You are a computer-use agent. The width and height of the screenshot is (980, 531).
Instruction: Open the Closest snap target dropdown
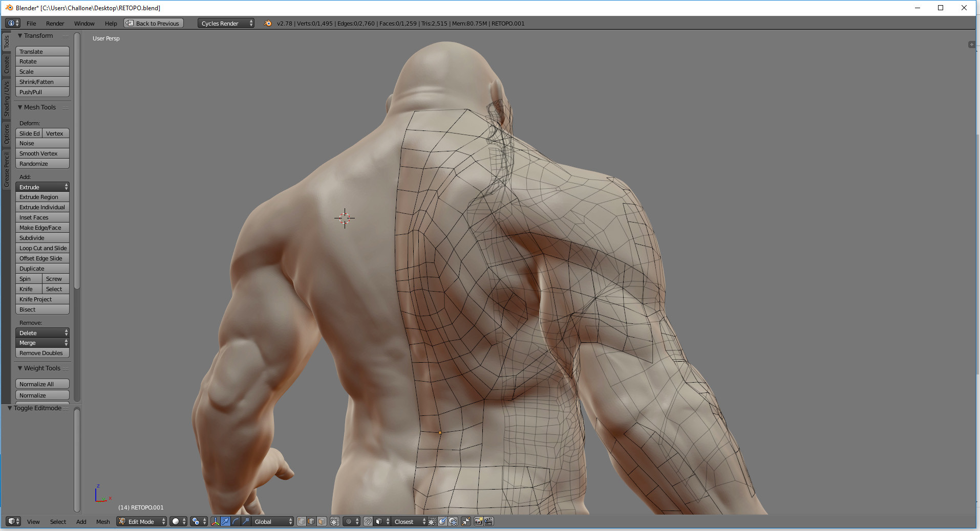[x=410, y=521]
